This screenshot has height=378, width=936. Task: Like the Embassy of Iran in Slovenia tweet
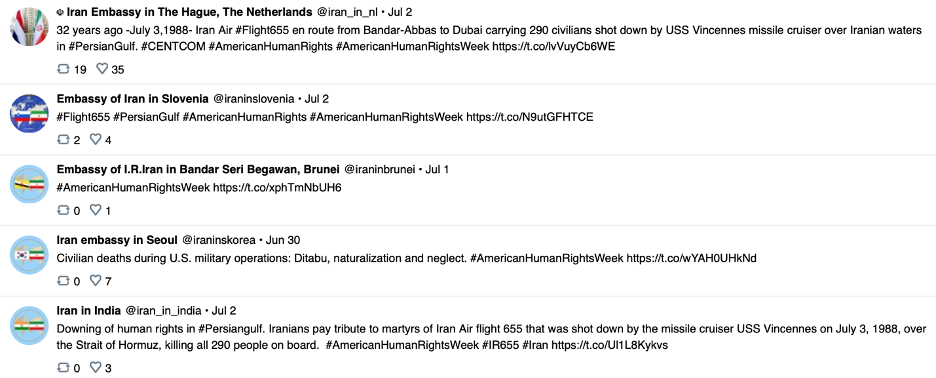click(96, 140)
